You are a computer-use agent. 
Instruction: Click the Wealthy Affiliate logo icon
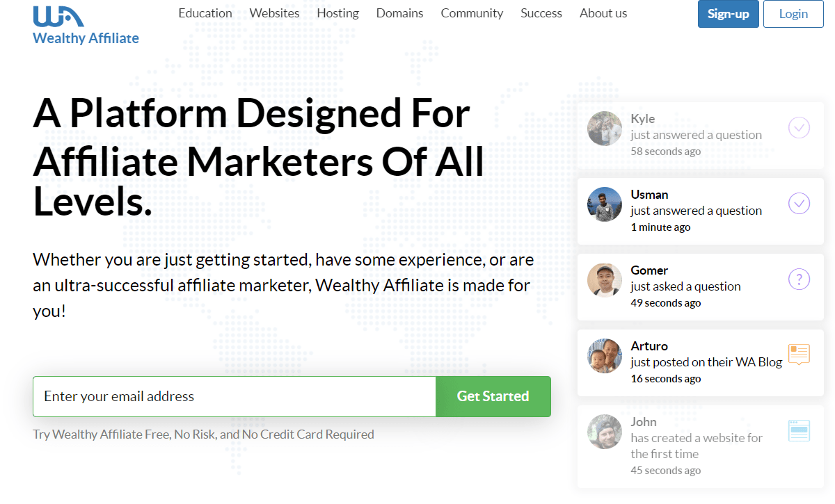pyautogui.click(x=58, y=16)
